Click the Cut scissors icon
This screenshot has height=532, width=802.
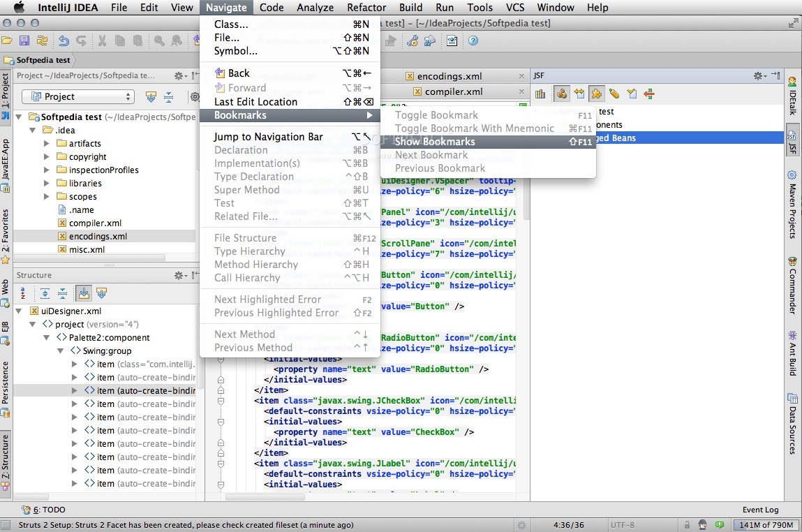103,40
